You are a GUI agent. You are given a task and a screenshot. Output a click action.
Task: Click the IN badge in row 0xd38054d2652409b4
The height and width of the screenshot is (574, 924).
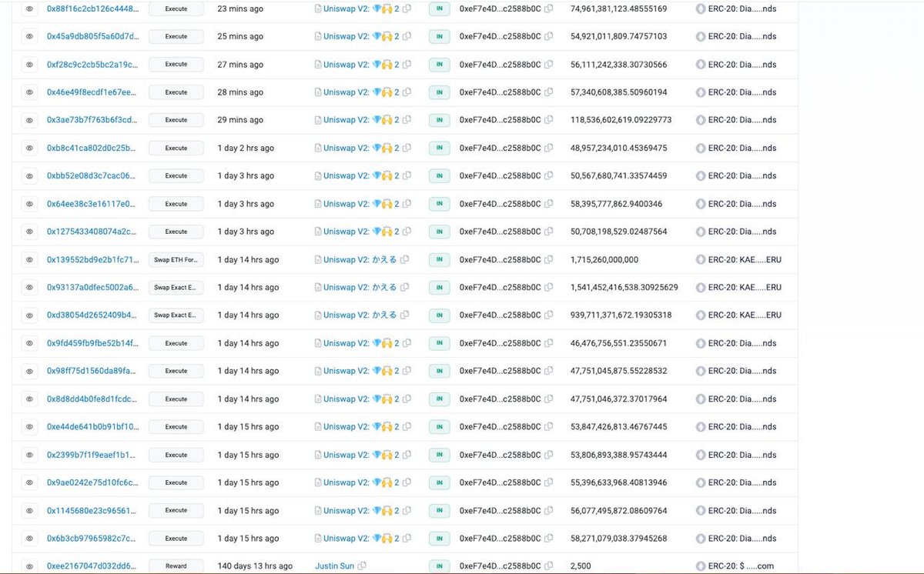[439, 315]
